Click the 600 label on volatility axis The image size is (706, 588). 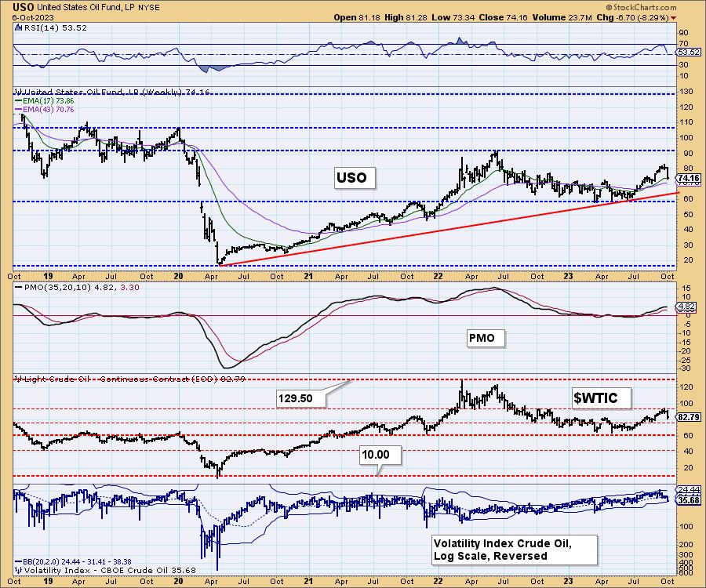(x=686, y=572)
